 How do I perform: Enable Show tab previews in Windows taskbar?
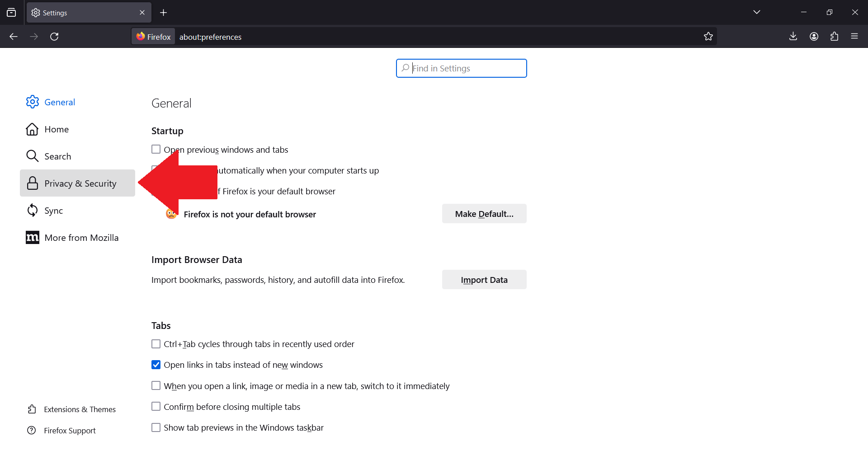click(x=156, y=427)
